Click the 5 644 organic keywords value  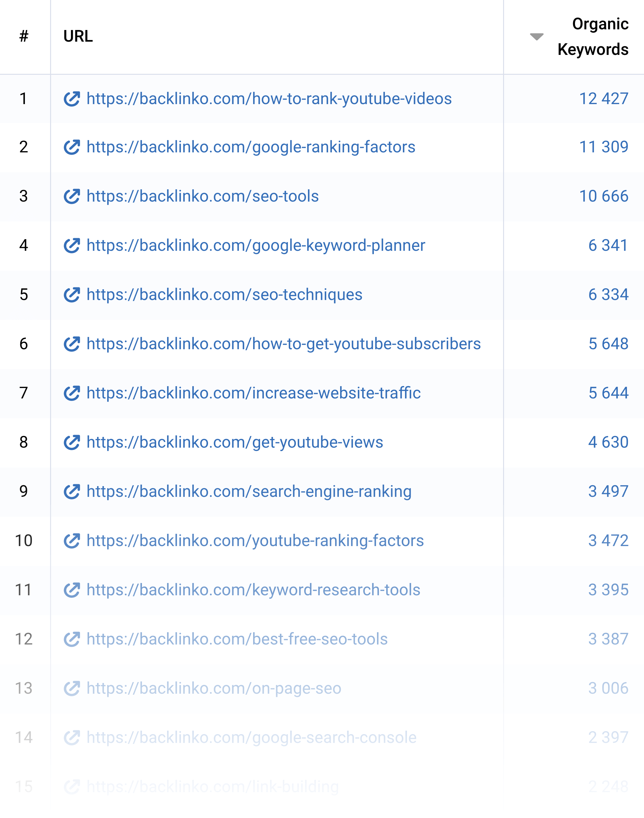pos(608,393)
